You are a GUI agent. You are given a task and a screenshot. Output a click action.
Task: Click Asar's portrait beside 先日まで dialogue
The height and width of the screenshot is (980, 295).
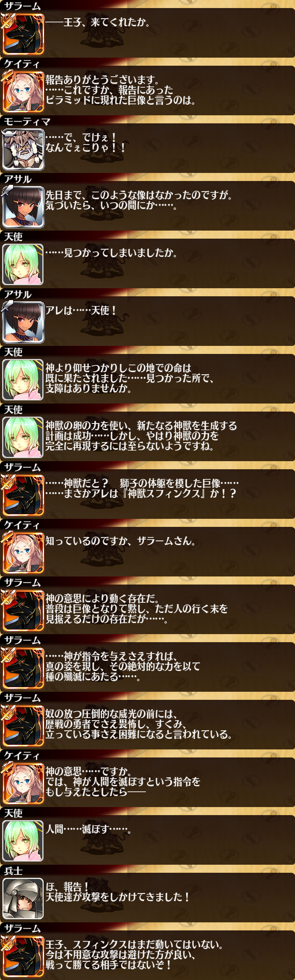pos(23,207)
